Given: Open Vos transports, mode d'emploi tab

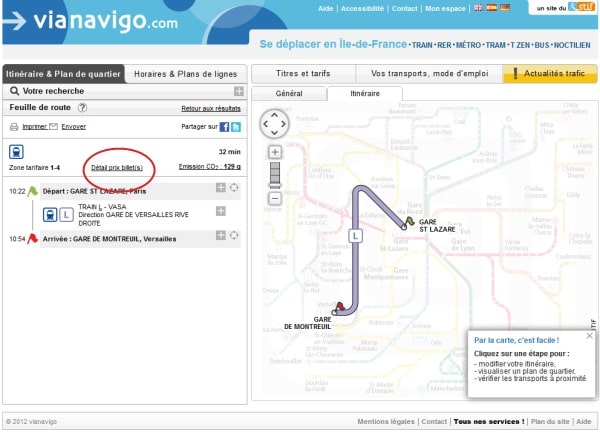Looking at the screenshot, I should pyautogui.click(x=429, y=73).
